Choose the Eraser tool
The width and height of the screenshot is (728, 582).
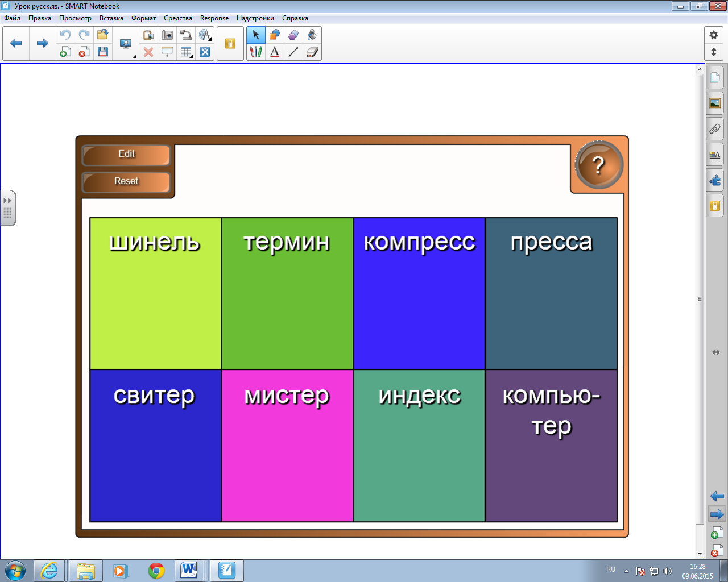pyautogui.click(x=312, y=52)
